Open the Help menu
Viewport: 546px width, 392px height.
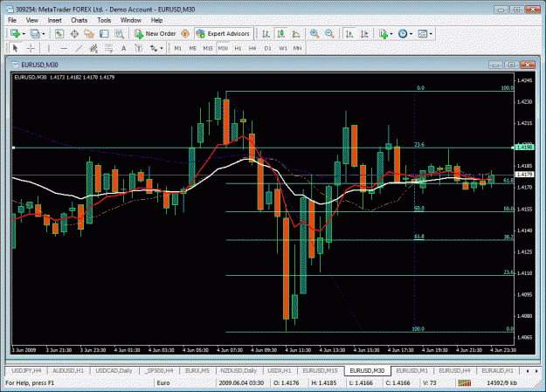tap(156, 20)
